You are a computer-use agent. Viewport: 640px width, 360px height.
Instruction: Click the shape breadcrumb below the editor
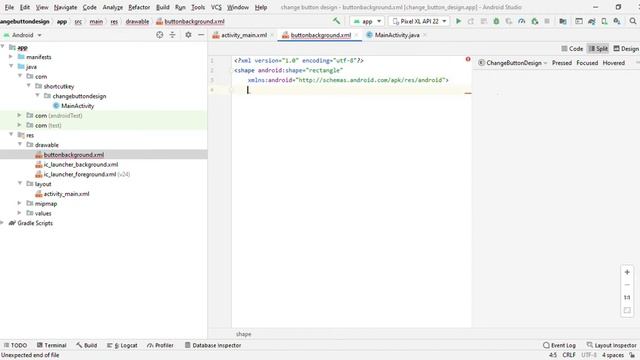point(243,334)
